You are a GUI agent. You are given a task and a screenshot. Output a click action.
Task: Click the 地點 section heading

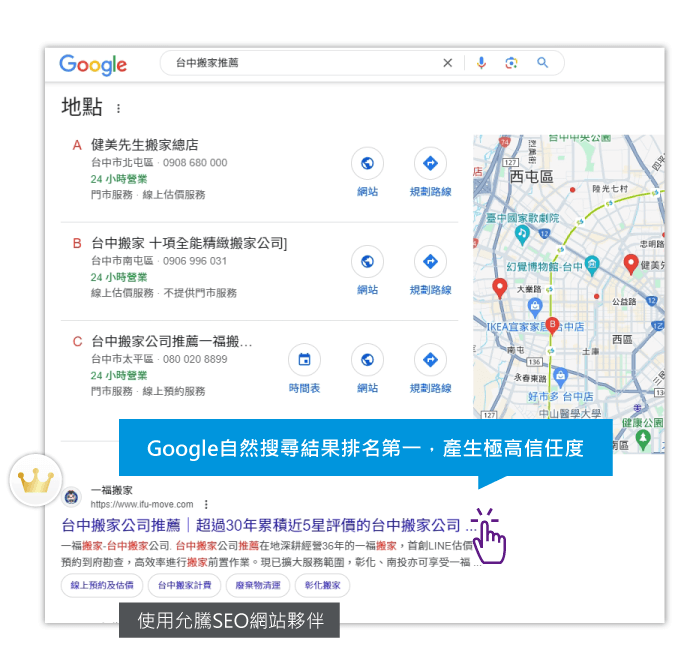point(82,107)
